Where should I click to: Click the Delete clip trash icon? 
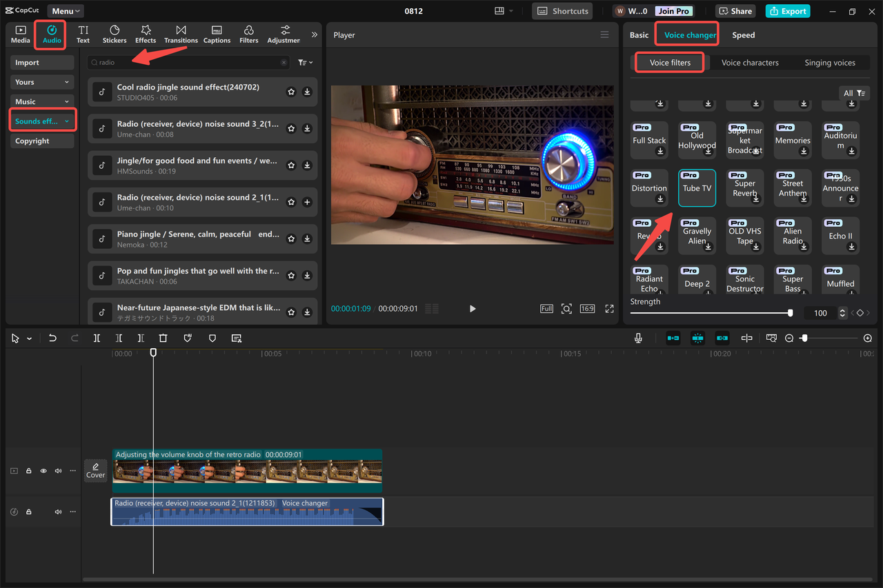pos(163,338)
